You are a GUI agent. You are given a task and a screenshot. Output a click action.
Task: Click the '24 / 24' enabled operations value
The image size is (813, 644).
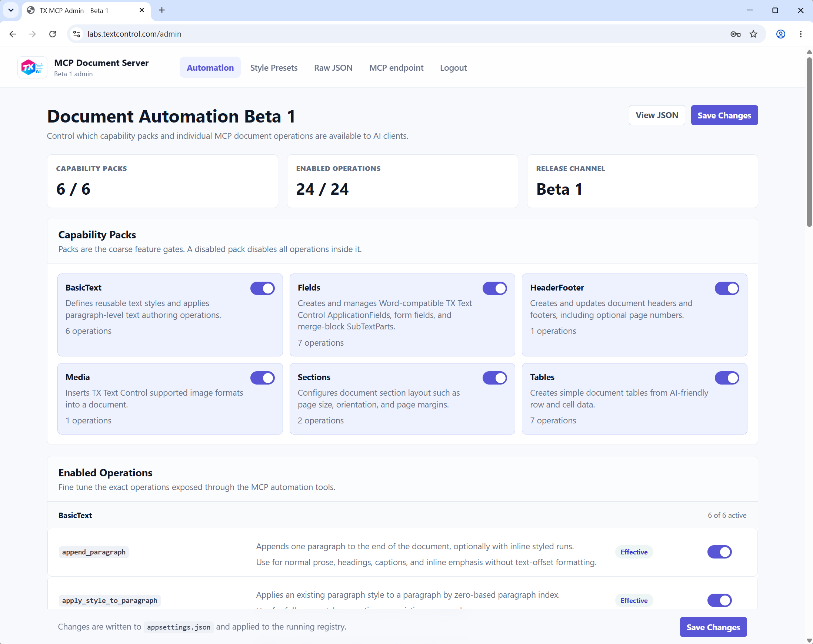click(x=322, y=189)
